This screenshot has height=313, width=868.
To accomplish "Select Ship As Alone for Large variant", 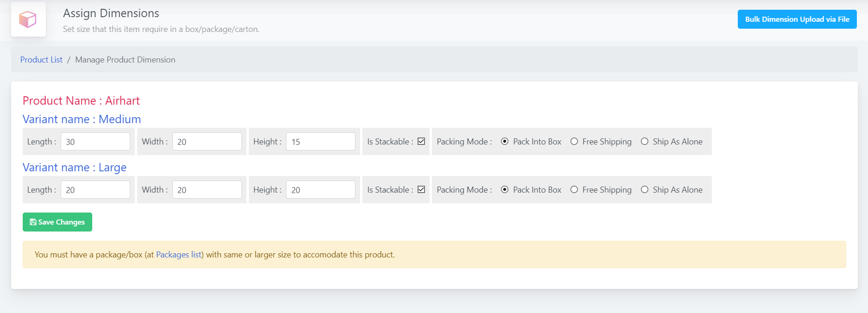I will click(x=645, y=190).
